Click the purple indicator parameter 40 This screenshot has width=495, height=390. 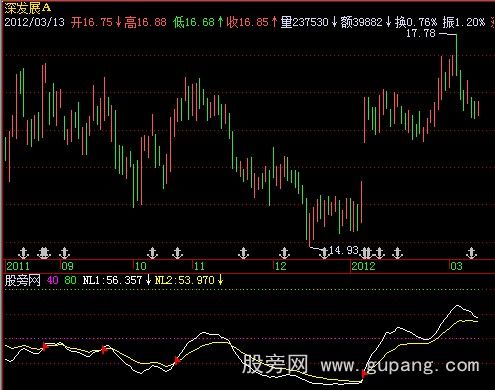(x=52, y=280)
